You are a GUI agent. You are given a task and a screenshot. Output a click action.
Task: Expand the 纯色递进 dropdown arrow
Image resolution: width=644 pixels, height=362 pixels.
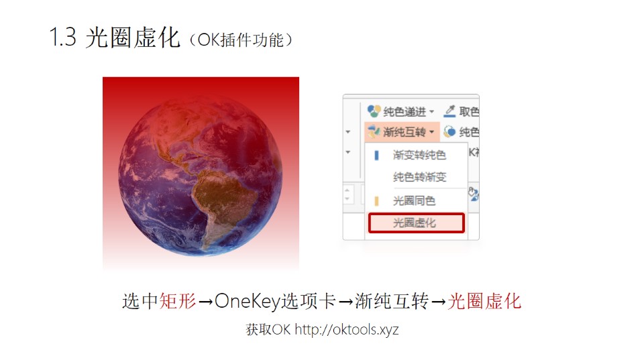click(x=431, y=112)
